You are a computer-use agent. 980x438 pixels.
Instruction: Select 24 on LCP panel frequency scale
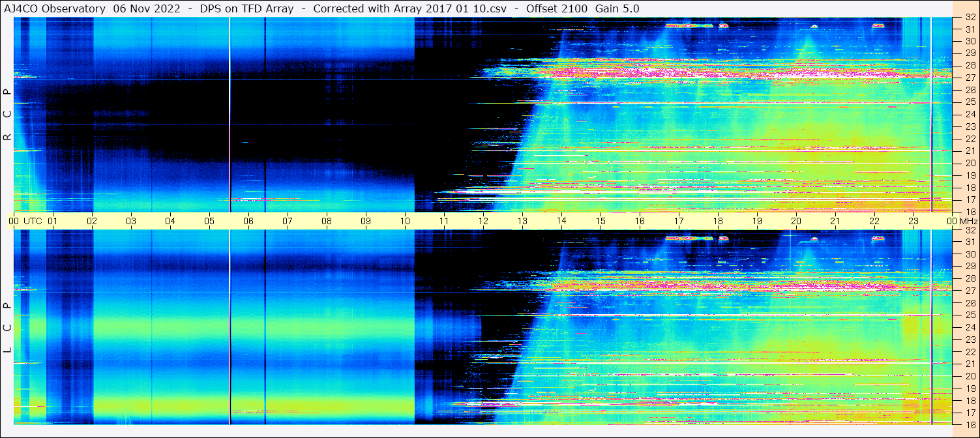pos(970,327)
